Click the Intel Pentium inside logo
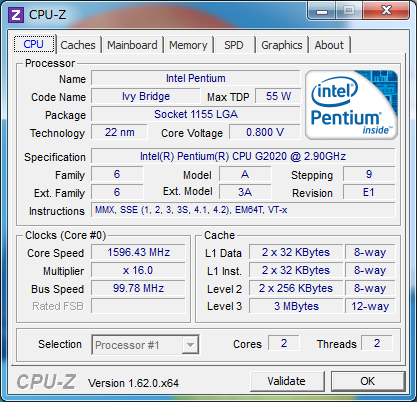 [351, 105]
